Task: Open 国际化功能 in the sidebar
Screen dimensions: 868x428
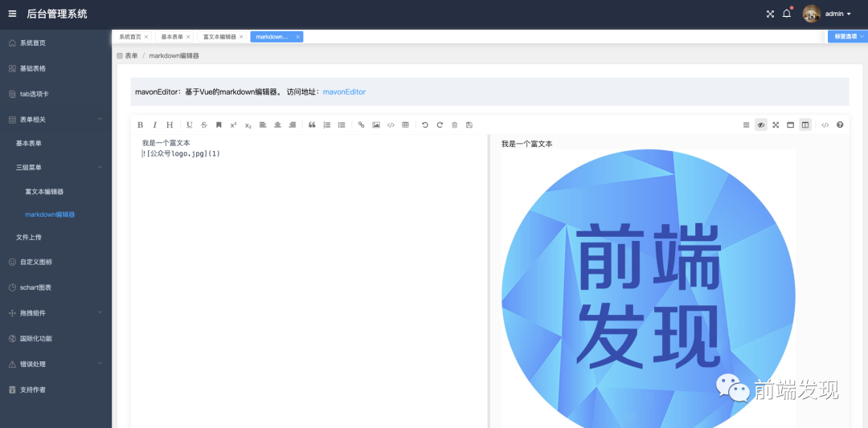Action: tap(55, 338)
